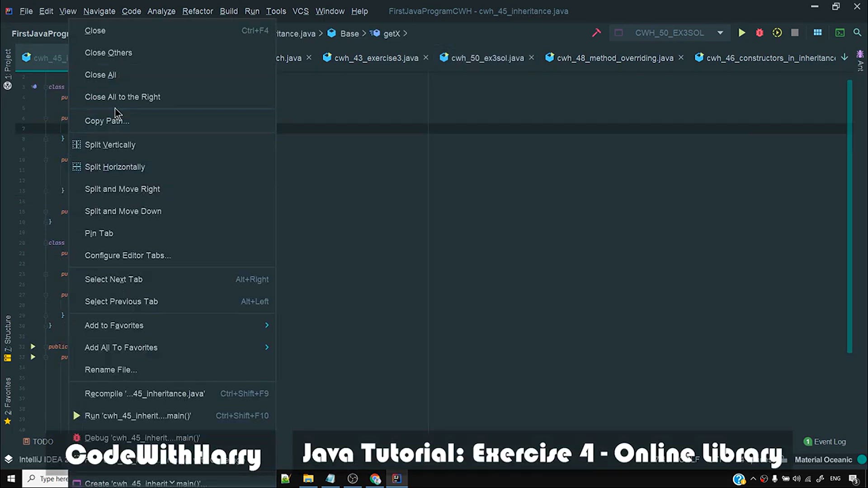Choose Split Vertically option
The image size is (868, 488).
[172, 145]
